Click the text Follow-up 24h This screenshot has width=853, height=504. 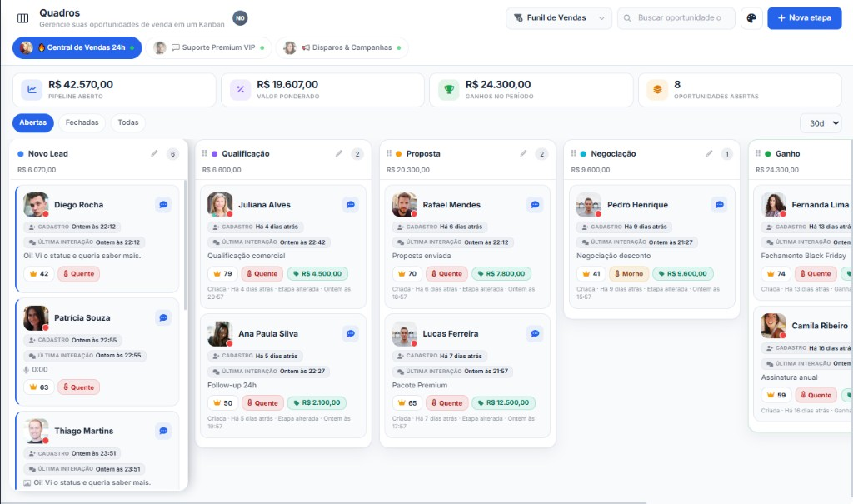(x=232, y=385)
